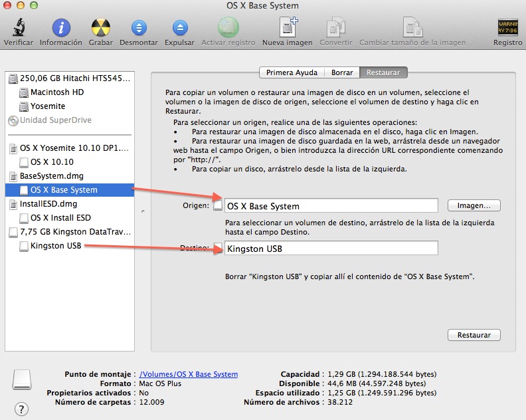Open the /Volumes/OS X Base System link
The height and width of the screenshot is (420, 526).
pos(189,374)
